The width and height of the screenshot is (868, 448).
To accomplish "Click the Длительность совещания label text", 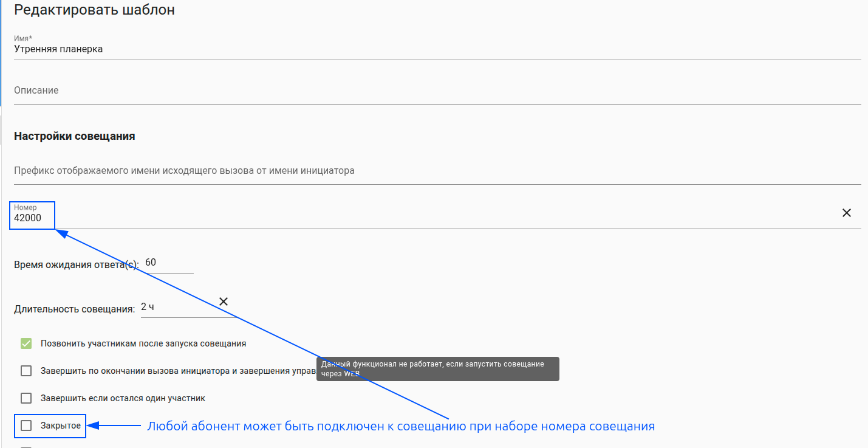I will pos(74,309).
